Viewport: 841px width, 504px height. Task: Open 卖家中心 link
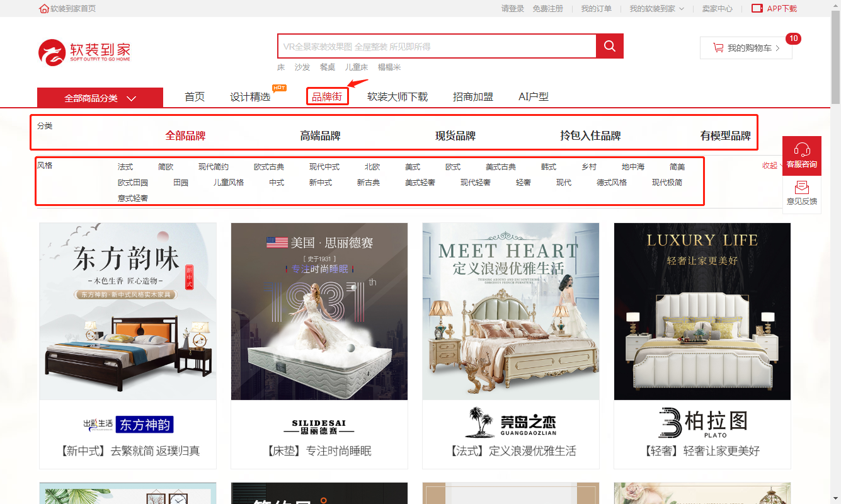718,9
